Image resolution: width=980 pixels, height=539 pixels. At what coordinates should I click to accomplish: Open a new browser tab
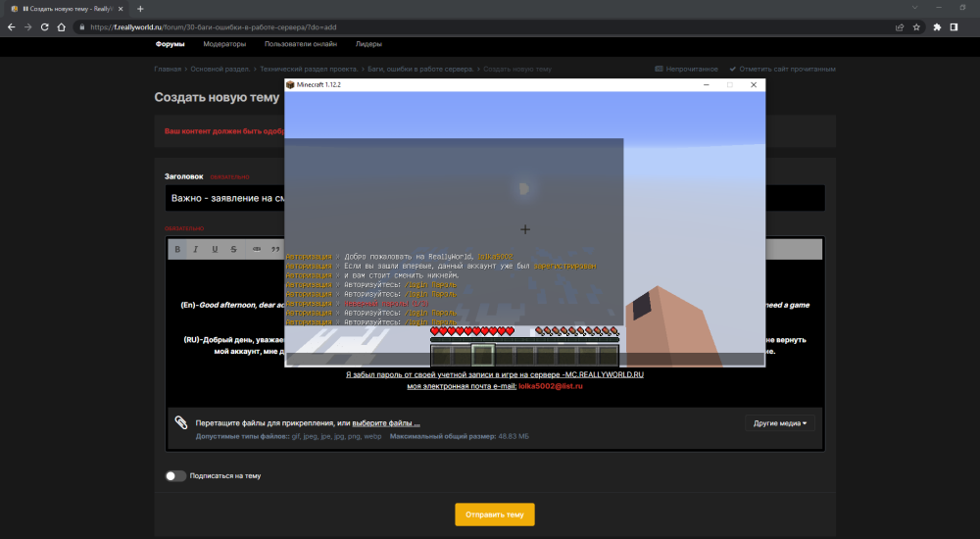(x=140, y=9)
